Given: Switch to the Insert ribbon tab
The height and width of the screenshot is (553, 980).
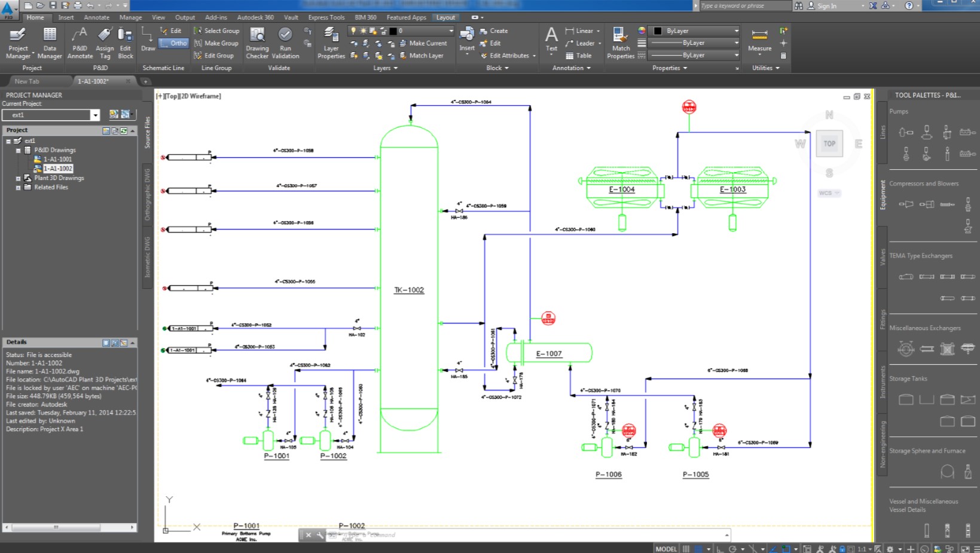Looking at the screenshot, I should click(66, 17).
